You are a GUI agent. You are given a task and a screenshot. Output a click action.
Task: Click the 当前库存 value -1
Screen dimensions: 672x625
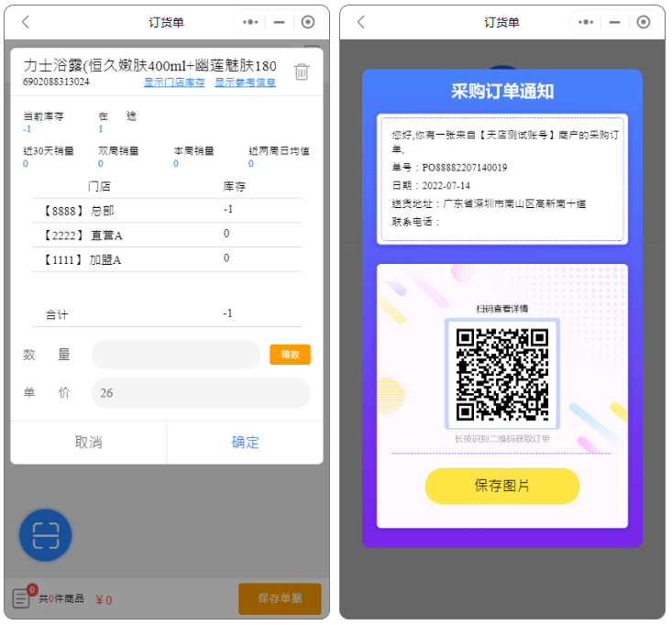(27, 129)
